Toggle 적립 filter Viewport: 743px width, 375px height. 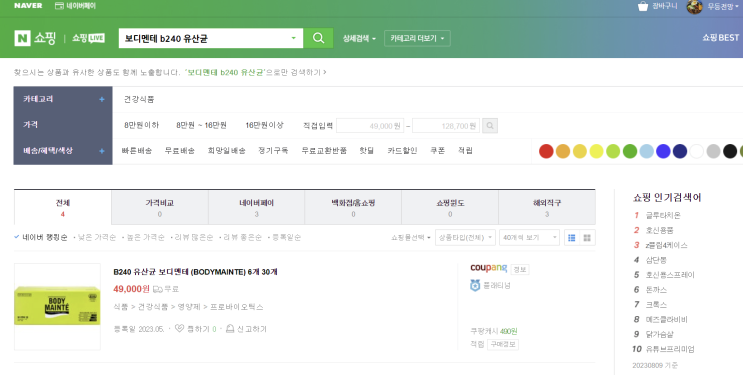click(465, 151)
